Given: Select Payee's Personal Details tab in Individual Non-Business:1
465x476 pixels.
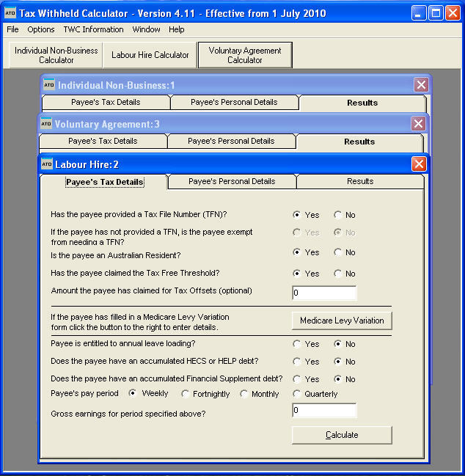Looking at the screenshot, I should [x=234, y=102].
